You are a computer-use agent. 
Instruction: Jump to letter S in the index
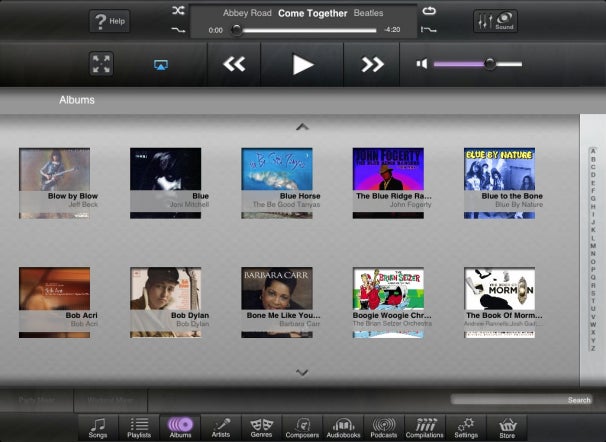(x=593, y=293)
